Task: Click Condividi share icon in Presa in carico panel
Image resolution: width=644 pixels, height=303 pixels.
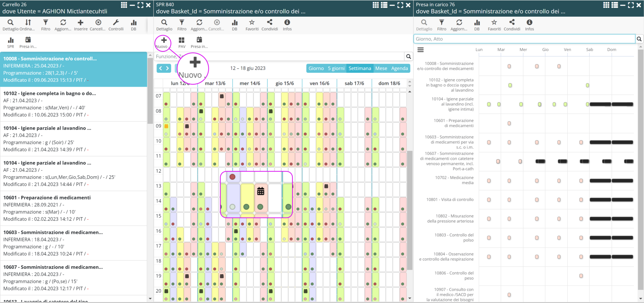Action: point(512,22)
